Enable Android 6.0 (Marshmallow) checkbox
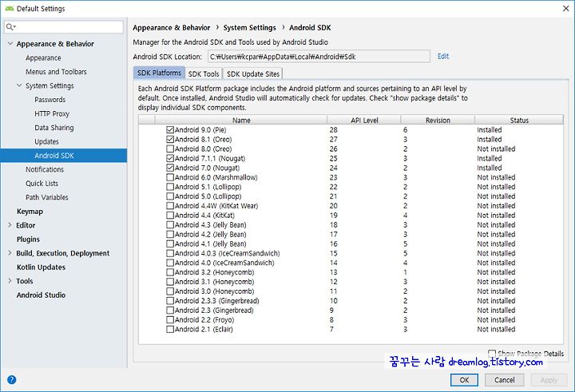 point(170,177)
